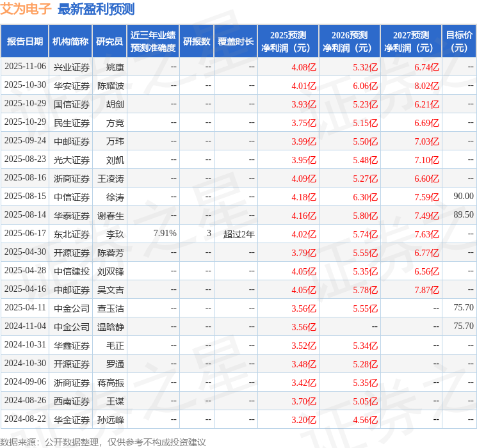
Task: Click the 2026预测净利润 column header
Action: [350, 42]
